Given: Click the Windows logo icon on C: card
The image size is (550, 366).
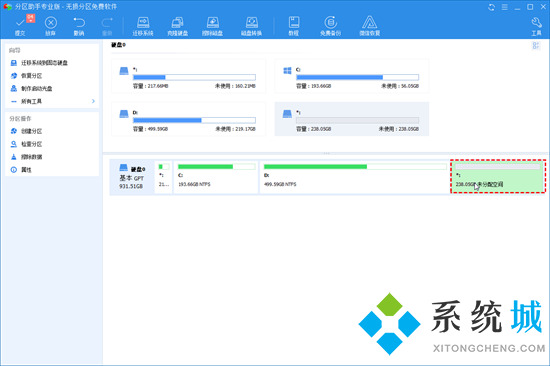Looking at the screenshot, I should [287, 71].
